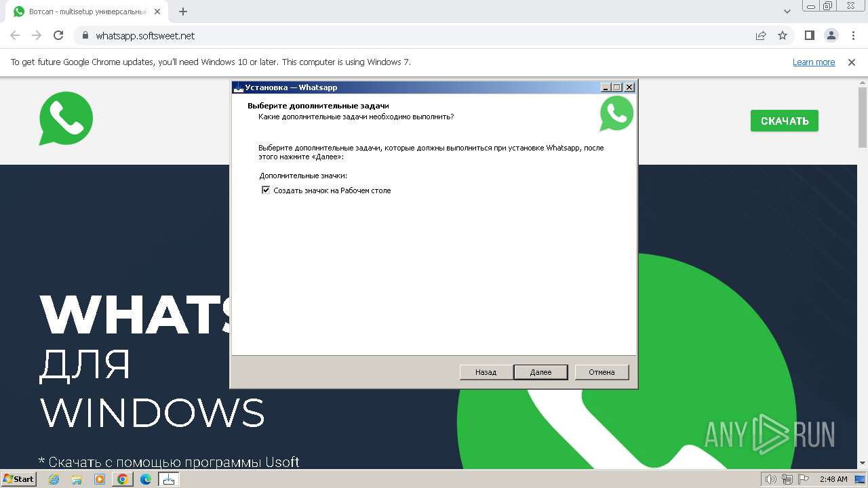Image resolution: width=868 pixels, height=488 pixels.
Task: Click the Отмена button in installer
Action: pyautogui.click(x=601, y=372)
